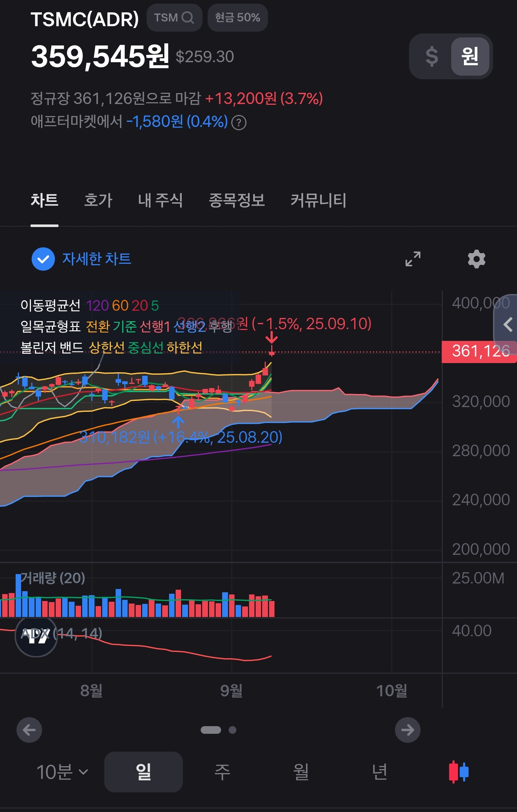
Task: Tap the 20-day moving average label
Action: [x=140, y=306]
